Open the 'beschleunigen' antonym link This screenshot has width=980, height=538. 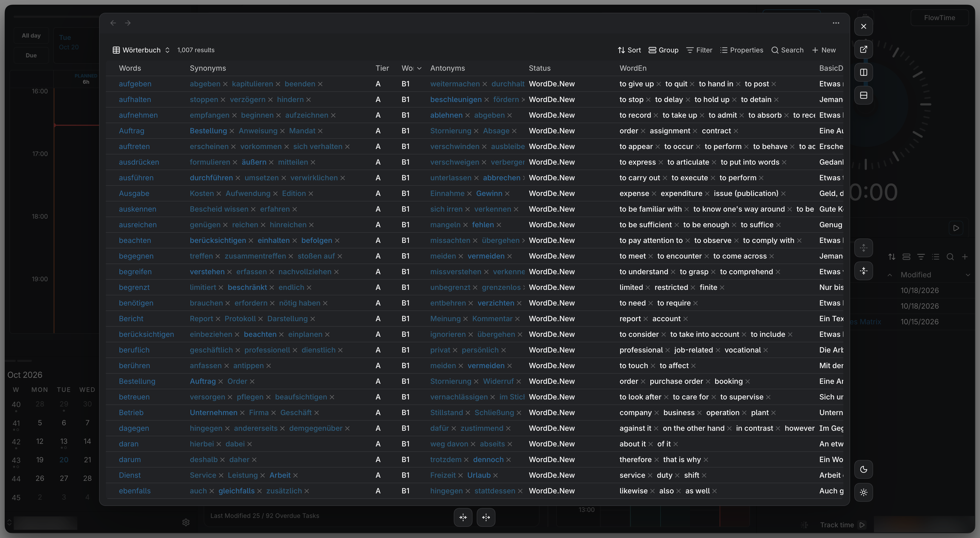click(456, 99)
